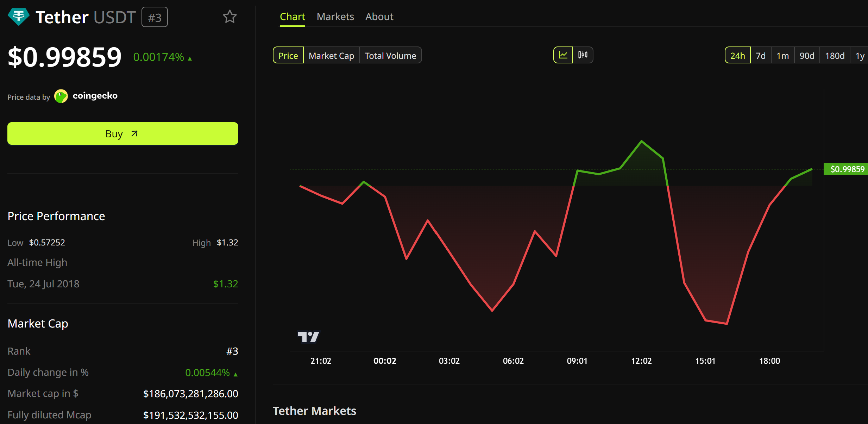Set chart range to 1m

782,55
